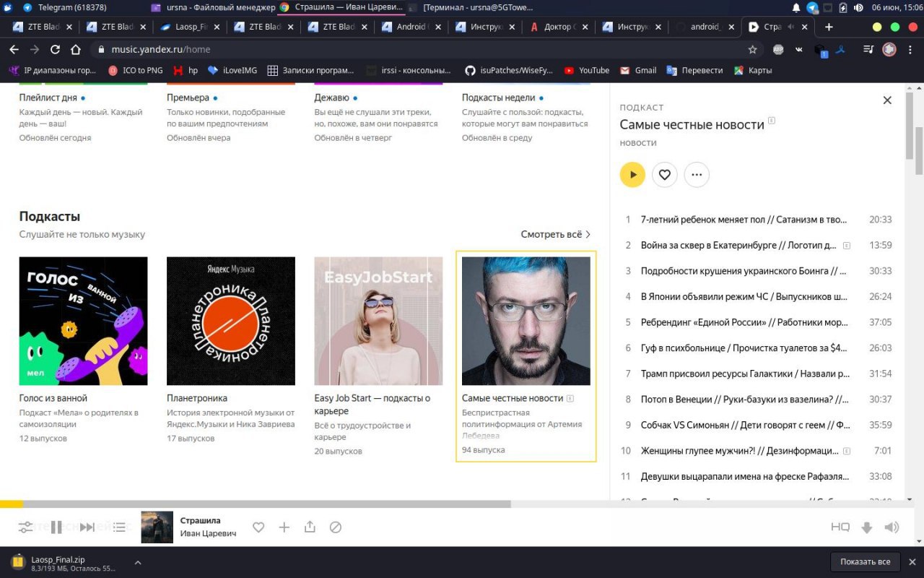The height and width of the screenshot is (578, 924).
Task: Skip to the next track
Action: (x=87, y=527)
